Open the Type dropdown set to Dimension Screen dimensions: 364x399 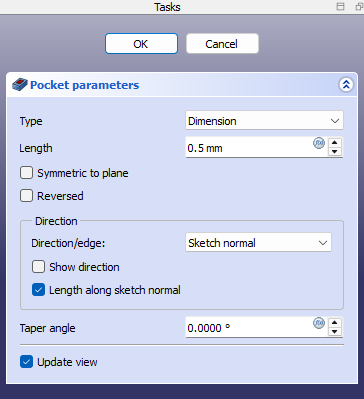(264, 121)
